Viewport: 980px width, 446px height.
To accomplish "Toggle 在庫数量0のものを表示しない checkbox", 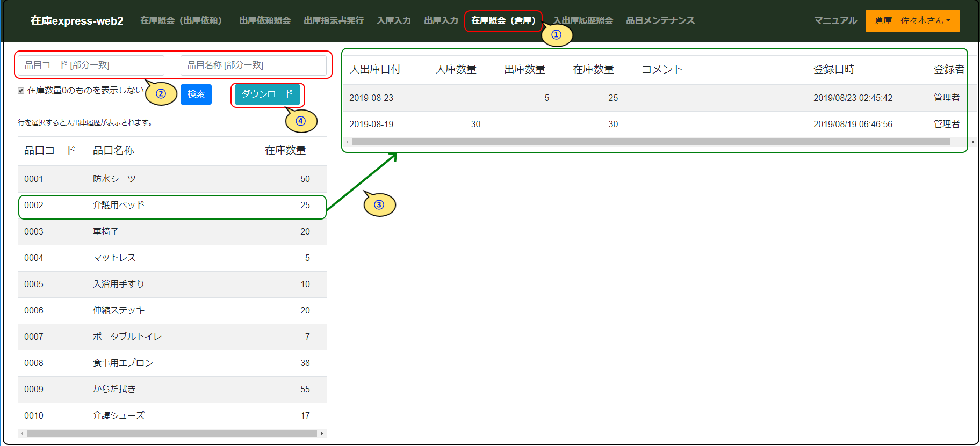I will 21,91.
